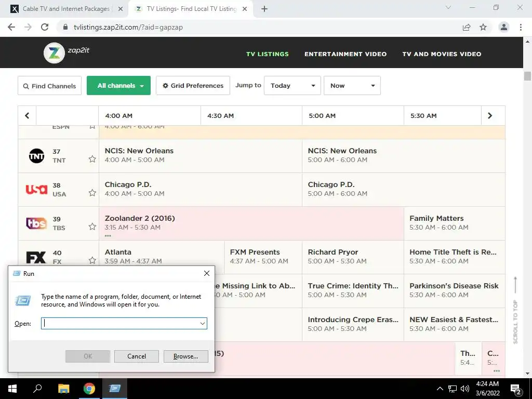Move the grid to later times with right arrow
The height and width of the screenshot is (399, 532).
tap(490, 116)
